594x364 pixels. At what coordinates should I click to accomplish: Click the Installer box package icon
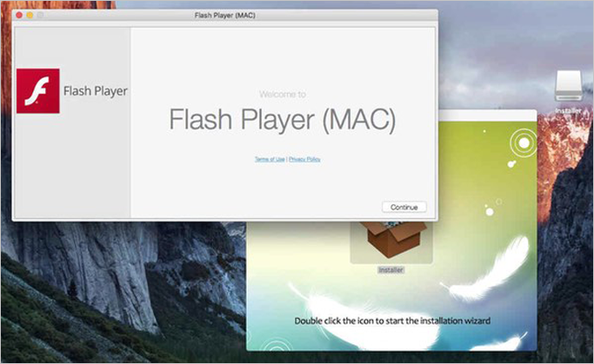click(x=391, y=242)
